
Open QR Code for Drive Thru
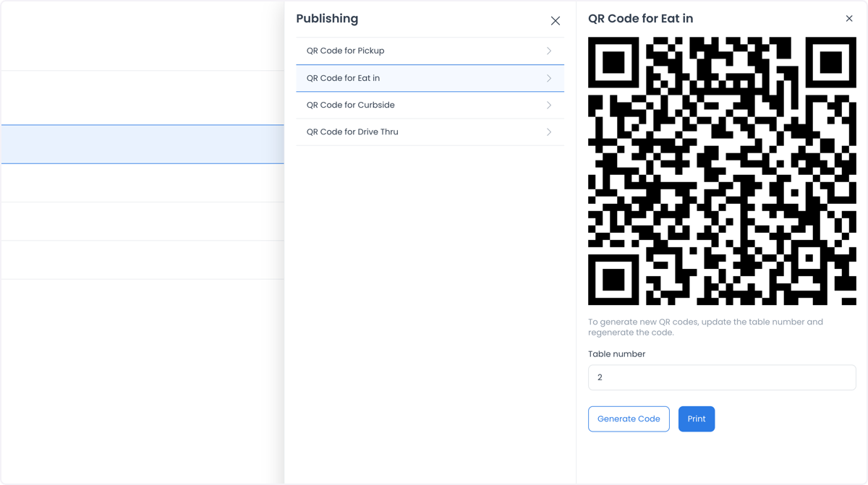430,132
